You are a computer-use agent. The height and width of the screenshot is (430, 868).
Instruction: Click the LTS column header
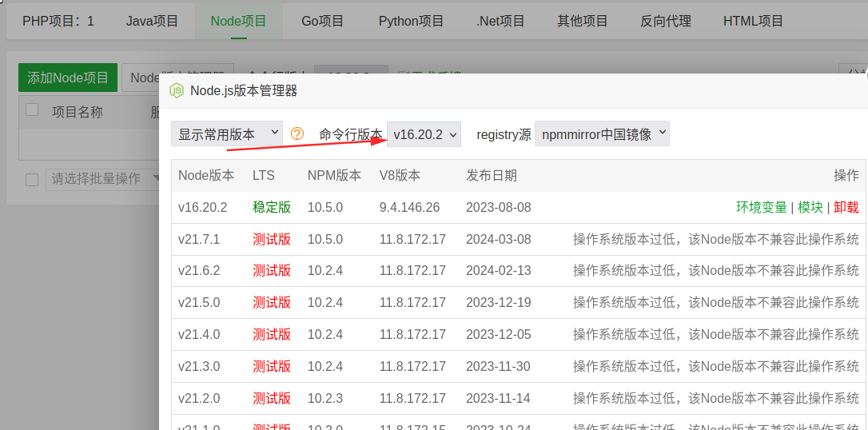264,175
